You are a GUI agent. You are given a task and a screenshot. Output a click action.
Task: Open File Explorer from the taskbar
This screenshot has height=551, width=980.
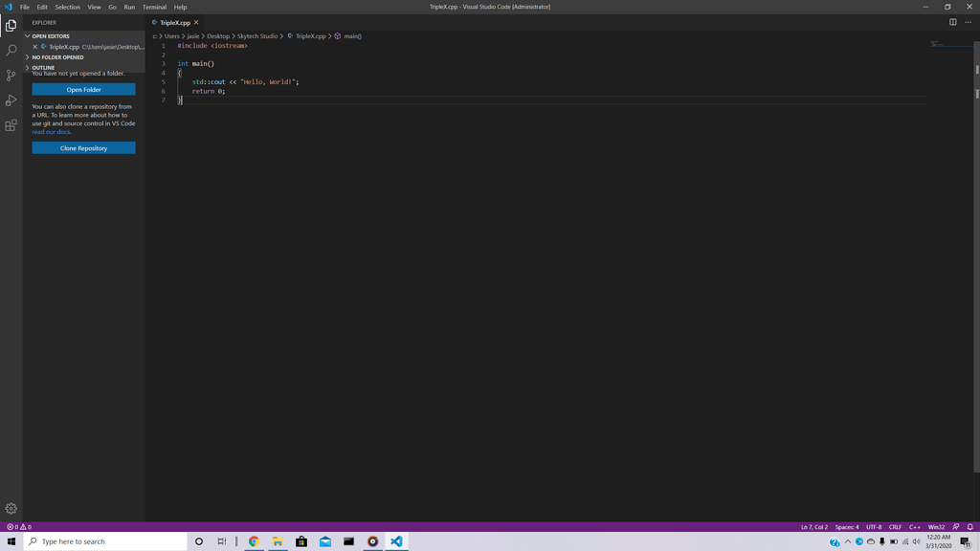[x=278, y=541]
